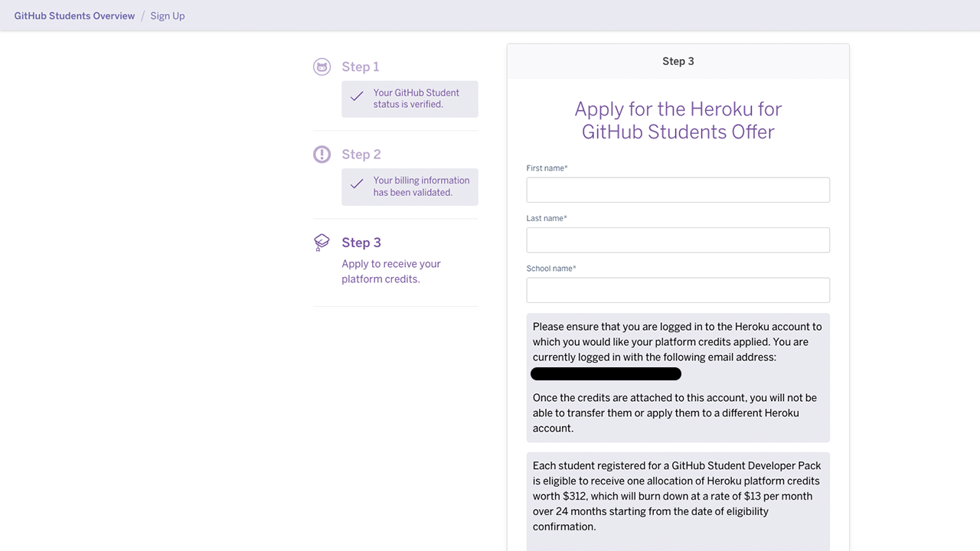Image resolution: width=980 pixels, height=551 pixels.
Task: Click the 'School name*' field label
Action: coord(551,269)
